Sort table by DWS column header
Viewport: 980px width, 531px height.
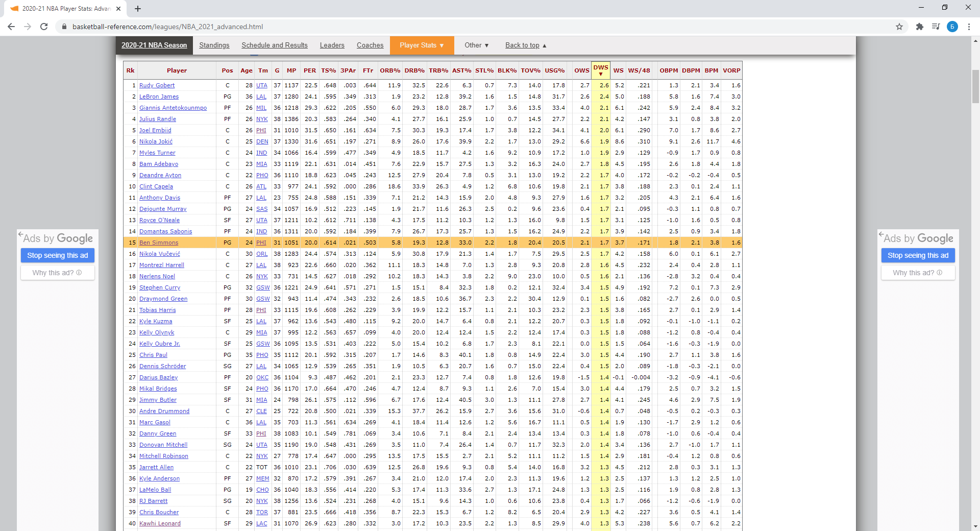(600, 70)
